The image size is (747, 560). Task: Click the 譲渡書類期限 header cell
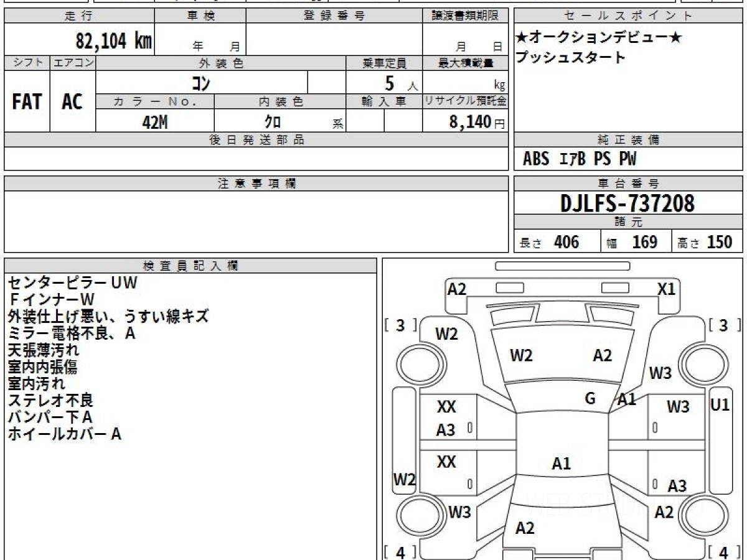(465, 16)
